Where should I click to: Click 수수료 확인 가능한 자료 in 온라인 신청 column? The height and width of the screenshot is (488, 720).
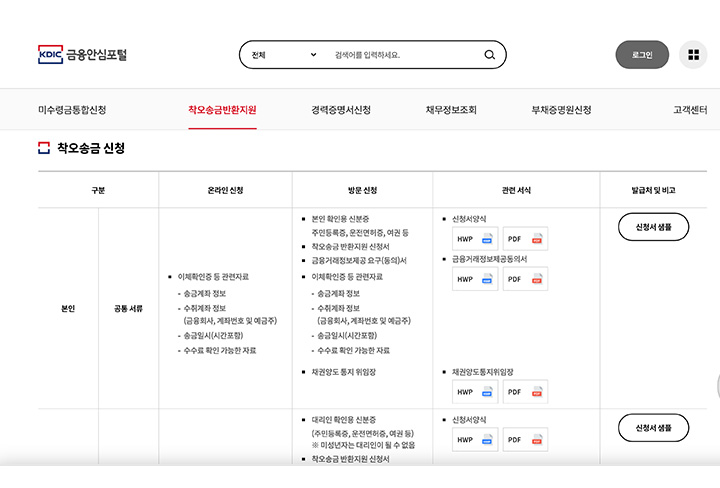220,350
